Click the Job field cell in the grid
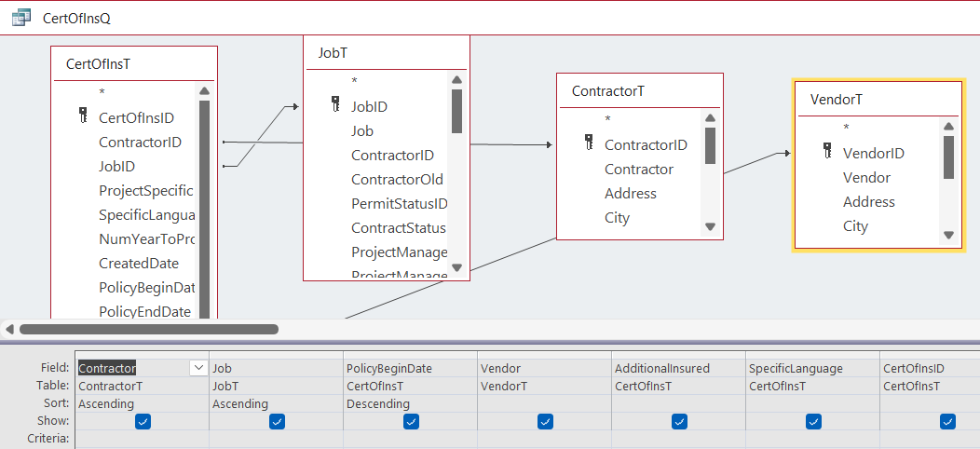 coord(277,368)
